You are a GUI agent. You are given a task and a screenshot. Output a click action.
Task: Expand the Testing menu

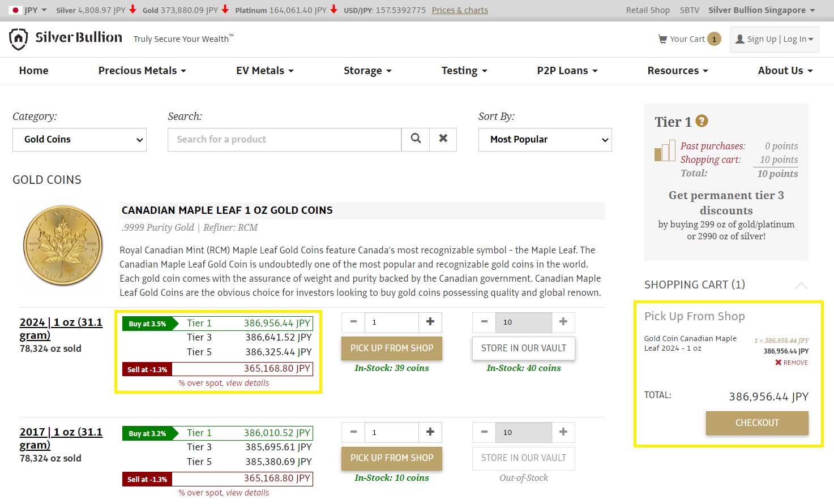[x=464, y=71]
